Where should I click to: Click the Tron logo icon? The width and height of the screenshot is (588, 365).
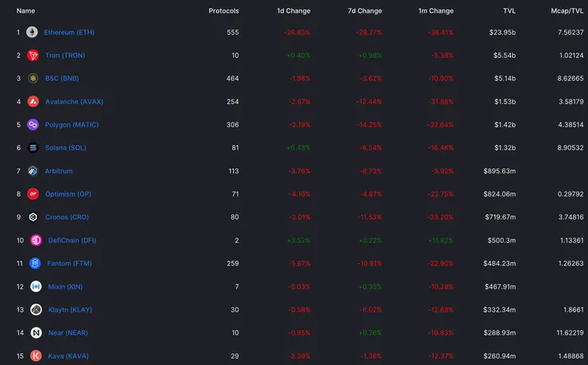click(33, 56)
